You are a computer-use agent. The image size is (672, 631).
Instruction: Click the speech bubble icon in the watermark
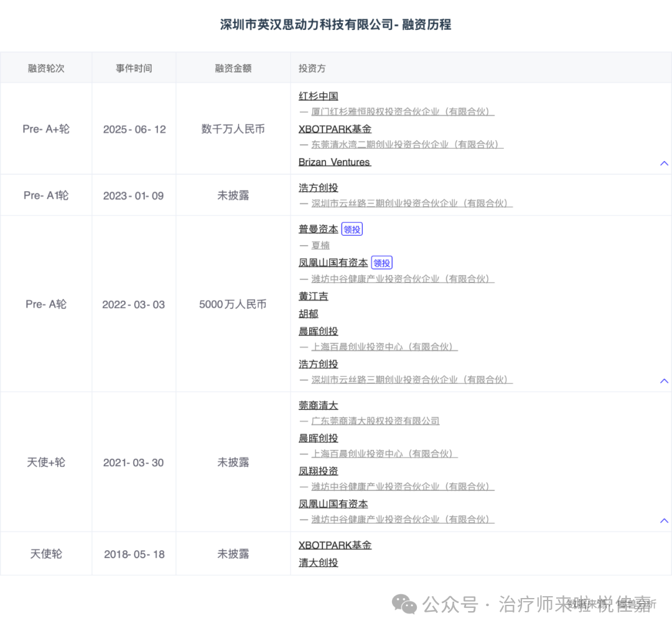coord(404,604)
